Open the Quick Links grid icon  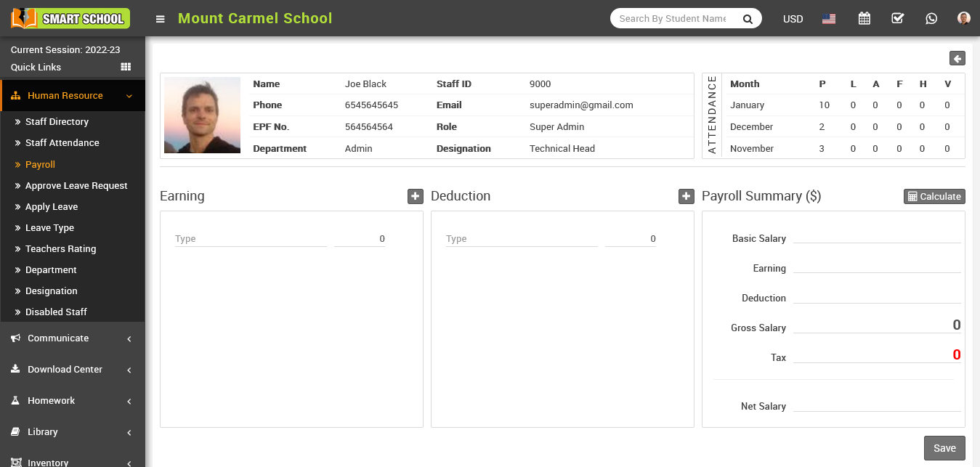coord(126,67)
